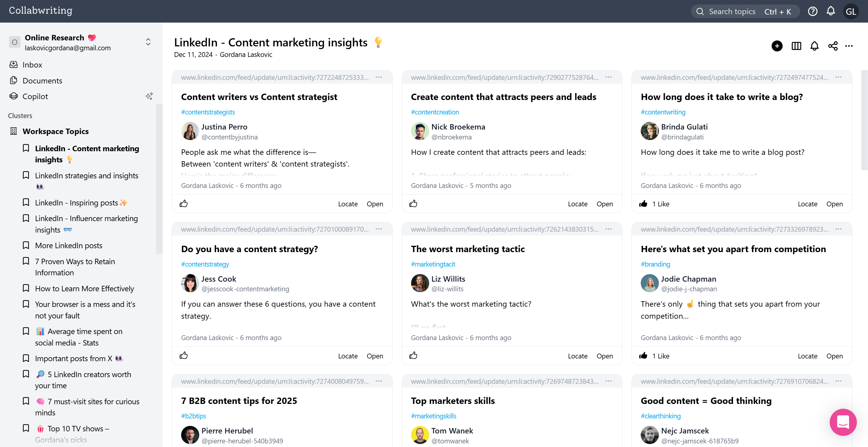The width and height of the screenshot is (868, 447).
Task: Open options menu on Content writers card
Action: [x=379, y=77]
